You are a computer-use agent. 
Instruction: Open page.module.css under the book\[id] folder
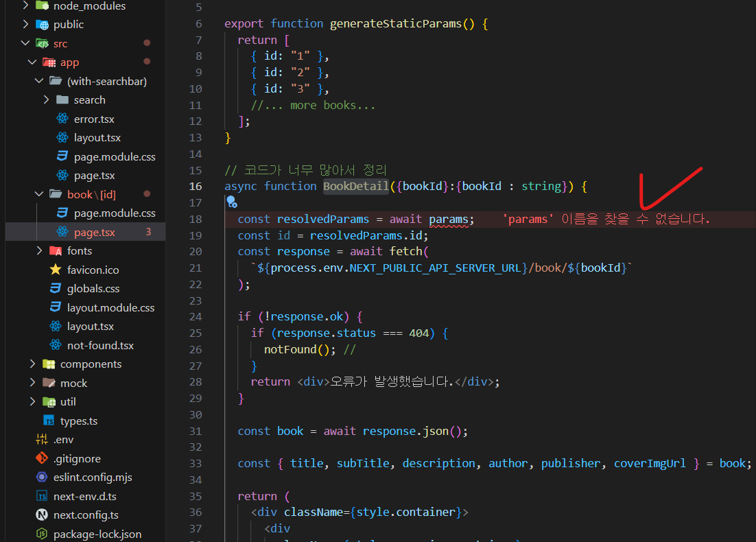click(85, 213)
